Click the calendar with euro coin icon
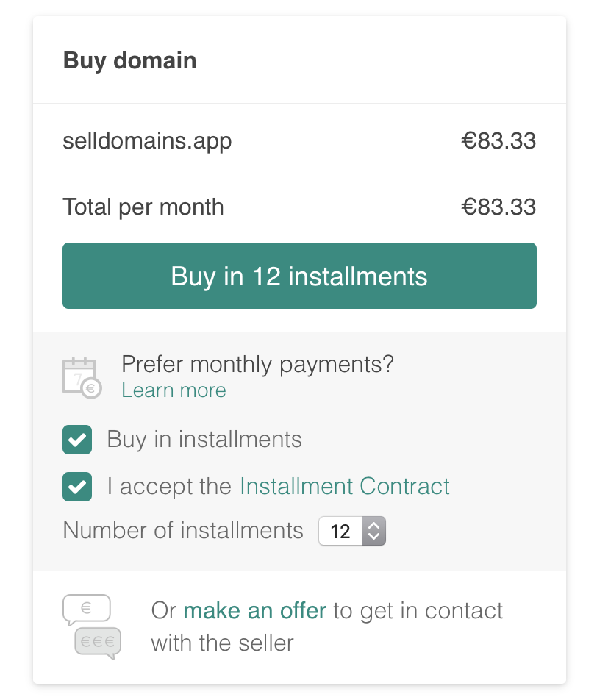Screen dimensions: 597x700 pyautogui.click(x=82, y=378)
